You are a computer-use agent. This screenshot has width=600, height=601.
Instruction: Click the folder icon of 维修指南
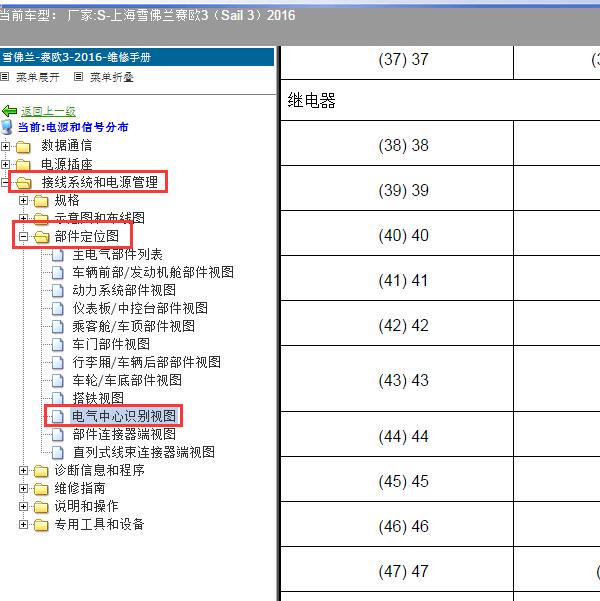click(41, 489)
